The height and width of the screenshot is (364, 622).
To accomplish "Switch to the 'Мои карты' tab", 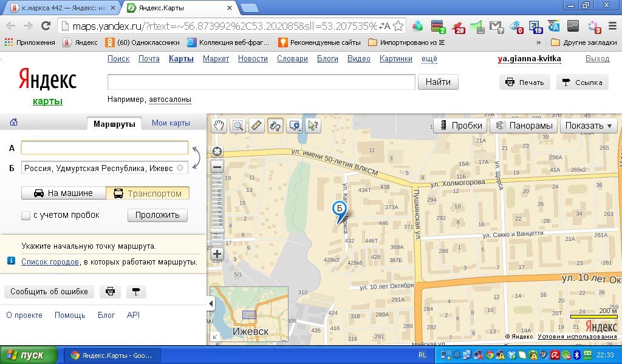I will [x=171, y=123].
